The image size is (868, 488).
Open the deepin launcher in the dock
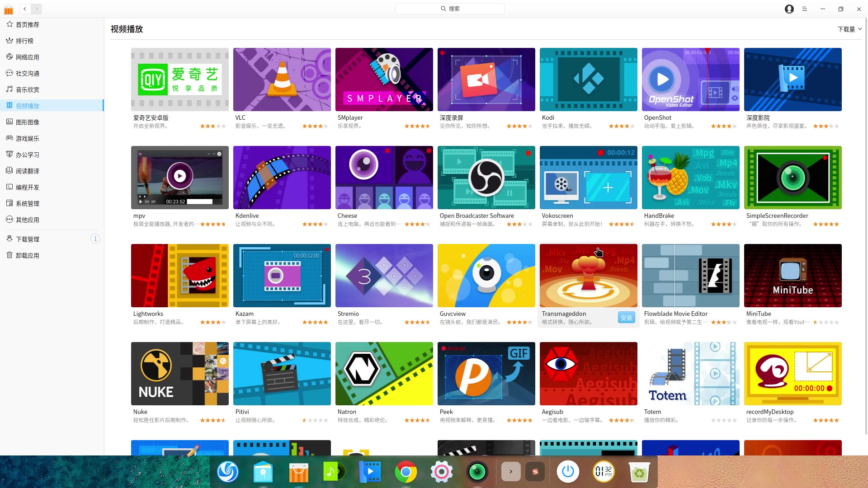pos(228,472)
